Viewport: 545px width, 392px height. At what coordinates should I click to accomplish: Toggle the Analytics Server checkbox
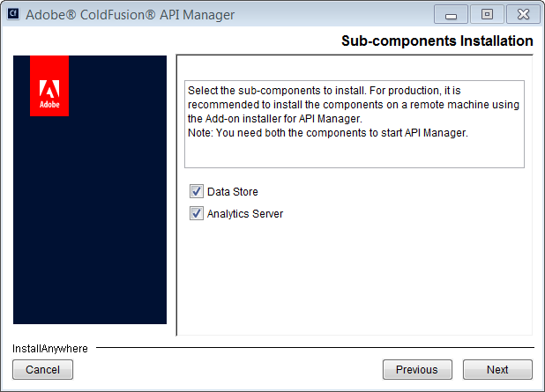click(x=196, y=213)
